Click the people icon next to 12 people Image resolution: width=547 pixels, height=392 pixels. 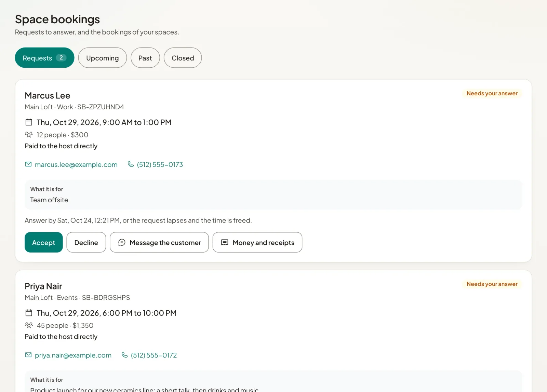(x=29, y=135)
